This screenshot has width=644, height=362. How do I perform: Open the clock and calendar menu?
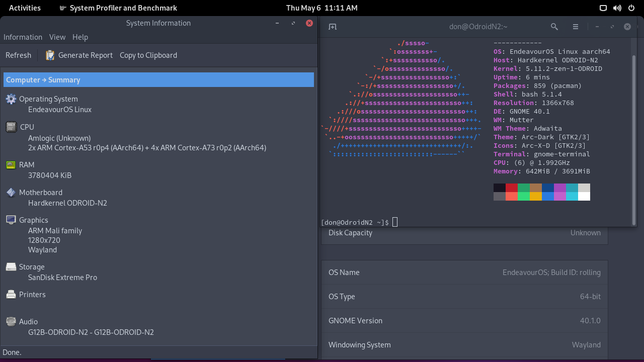pyautogui.click(x=322, y=8)
